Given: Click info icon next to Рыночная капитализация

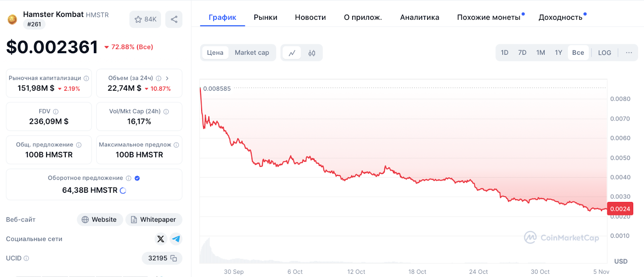Looking at the screenshot, I should pos(86,78).
